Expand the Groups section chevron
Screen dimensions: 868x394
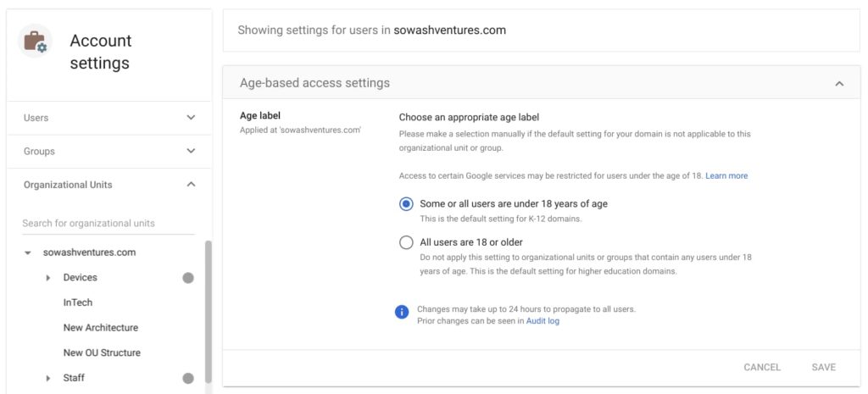point(191,151)
